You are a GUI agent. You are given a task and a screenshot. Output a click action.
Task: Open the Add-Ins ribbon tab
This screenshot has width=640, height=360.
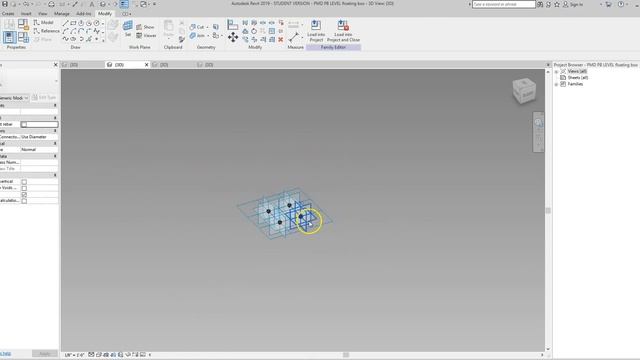tap(84, 13)
